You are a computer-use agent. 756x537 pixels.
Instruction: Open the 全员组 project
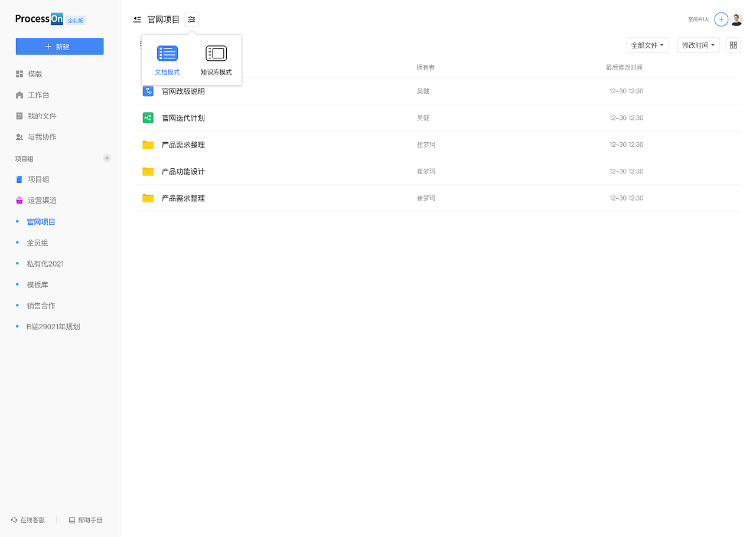(x=37, y=243)
